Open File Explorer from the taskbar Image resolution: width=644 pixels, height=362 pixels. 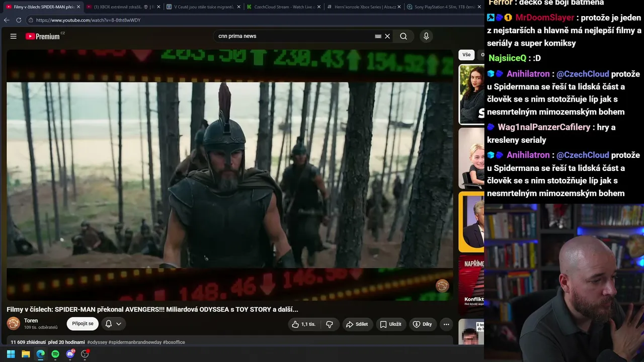26,354
